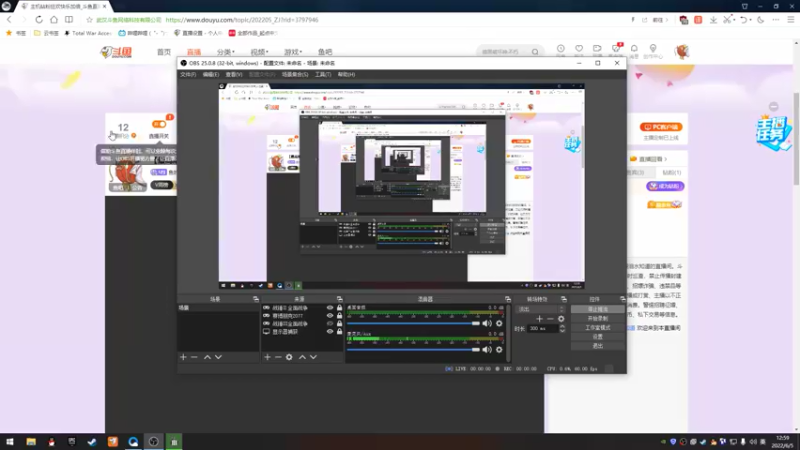Increase transition duration stepper

point(562,327)
